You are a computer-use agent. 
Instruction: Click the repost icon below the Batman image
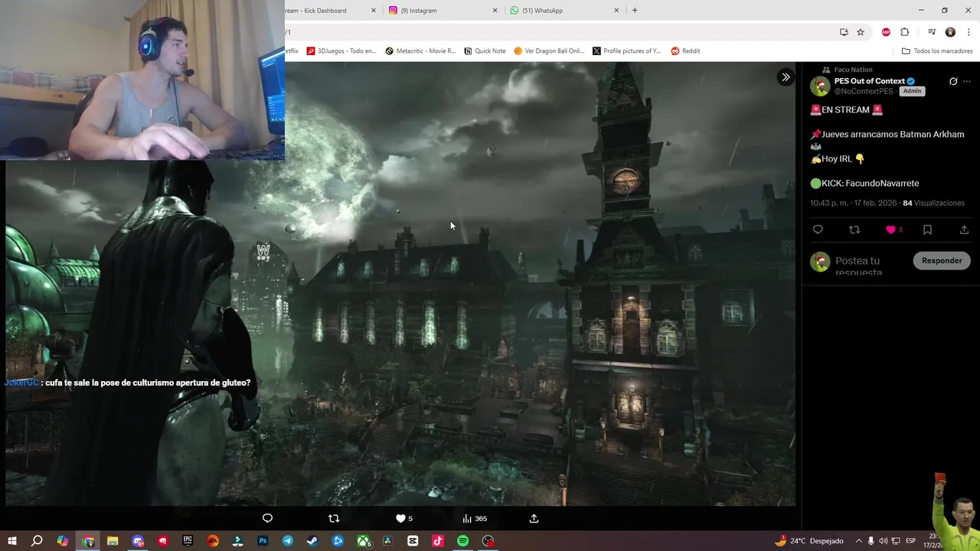pyautogui.click(x=334, y=518)
